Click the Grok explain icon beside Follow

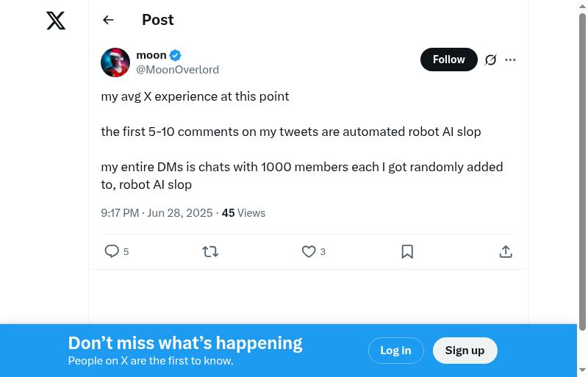pos(491,60)
